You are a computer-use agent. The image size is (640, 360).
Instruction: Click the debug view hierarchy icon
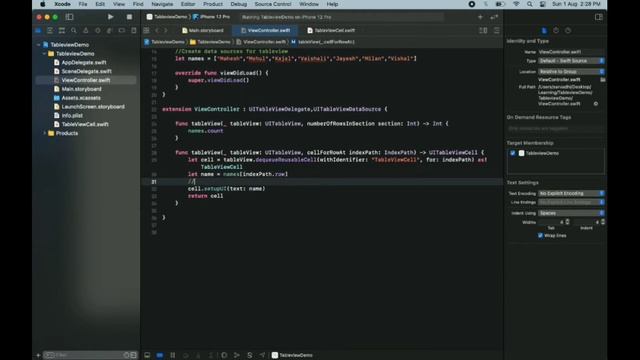point(224,355)
